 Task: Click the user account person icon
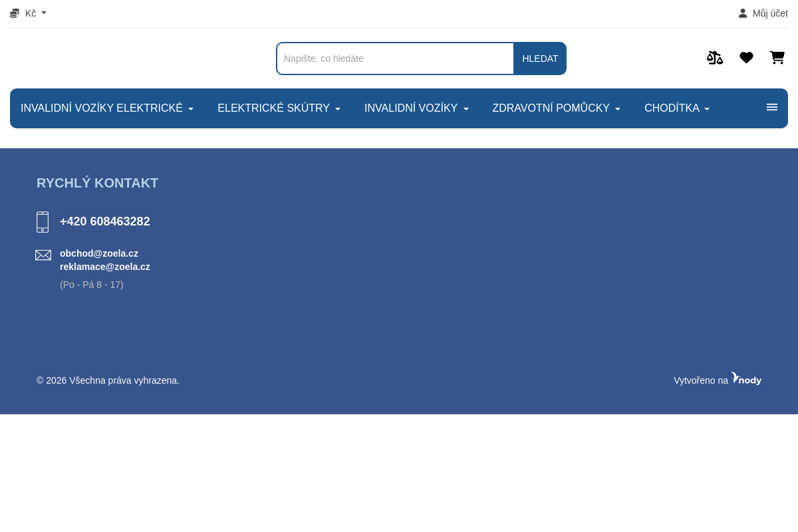(743, 13)
